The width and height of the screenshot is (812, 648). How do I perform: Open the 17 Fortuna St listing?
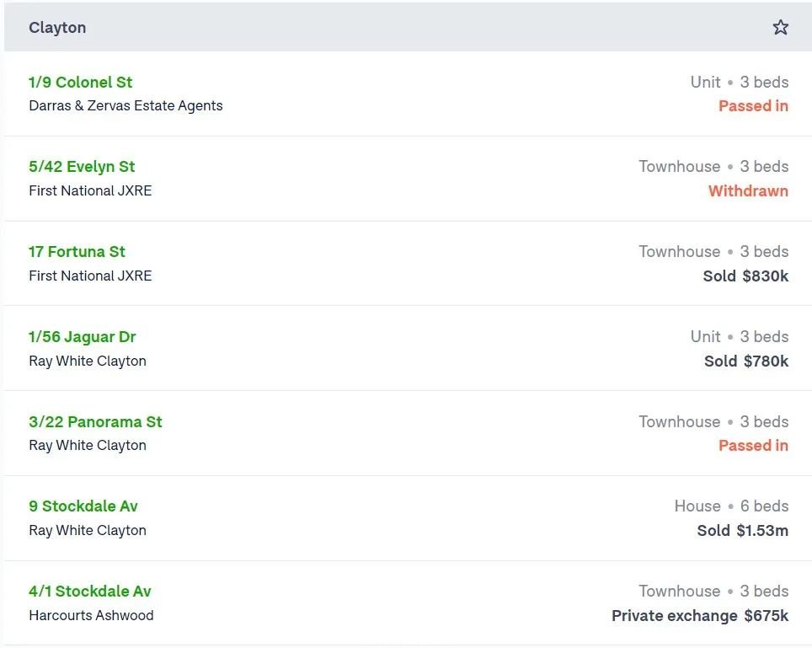pos(77,251)
